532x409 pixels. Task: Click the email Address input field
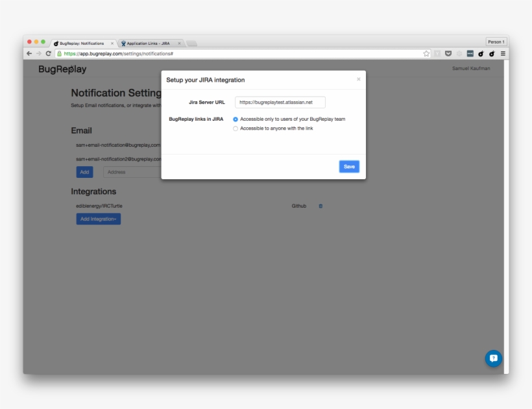click(132, 172)
